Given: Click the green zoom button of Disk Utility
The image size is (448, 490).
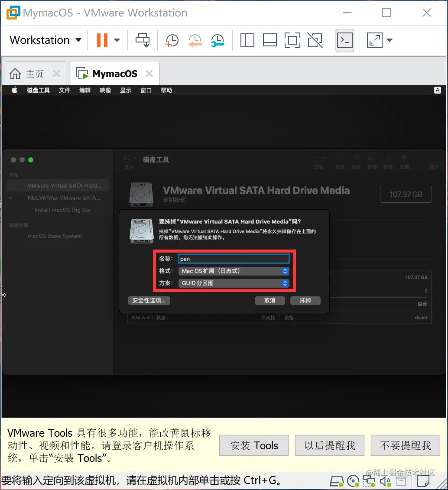Looking at the screenshot, I should tap(31, 160).
